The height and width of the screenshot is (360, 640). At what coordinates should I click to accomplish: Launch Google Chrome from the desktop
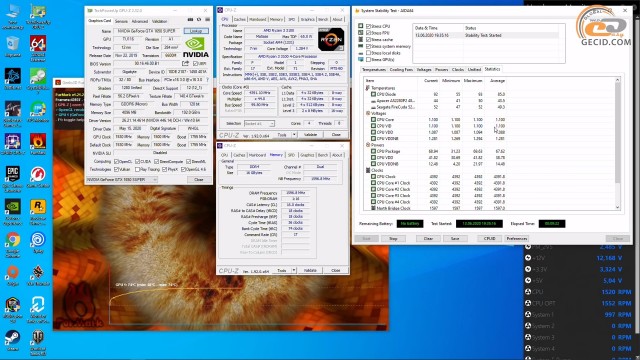(13, 244)
